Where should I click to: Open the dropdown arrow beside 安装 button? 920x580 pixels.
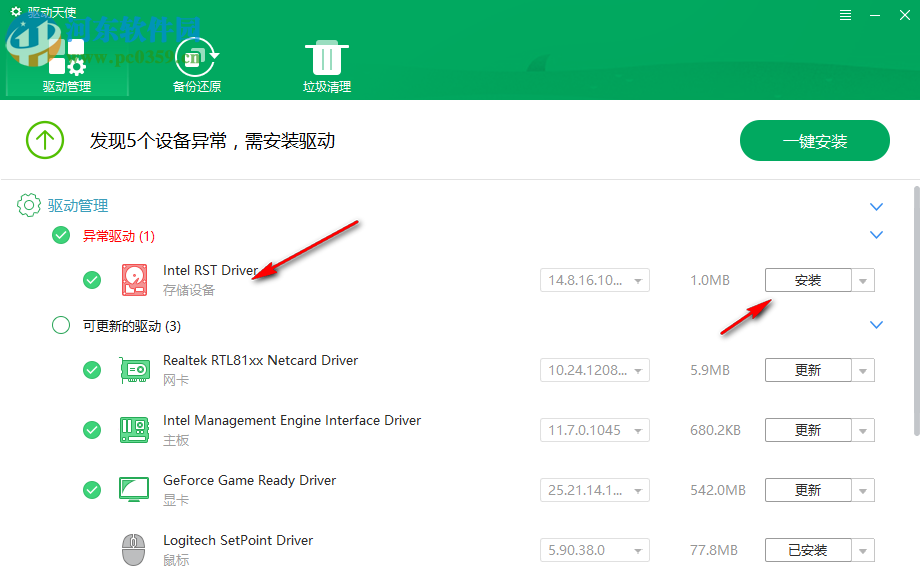(x=862, y=280)
